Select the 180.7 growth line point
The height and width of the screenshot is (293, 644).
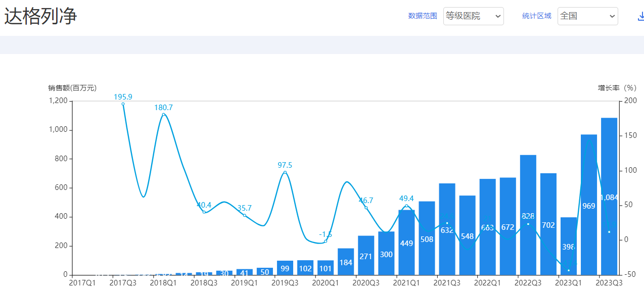tap(163, 115)
